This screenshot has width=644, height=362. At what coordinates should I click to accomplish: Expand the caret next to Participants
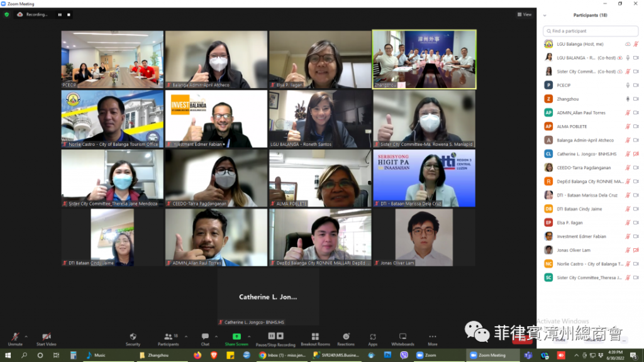coord(186,337)
